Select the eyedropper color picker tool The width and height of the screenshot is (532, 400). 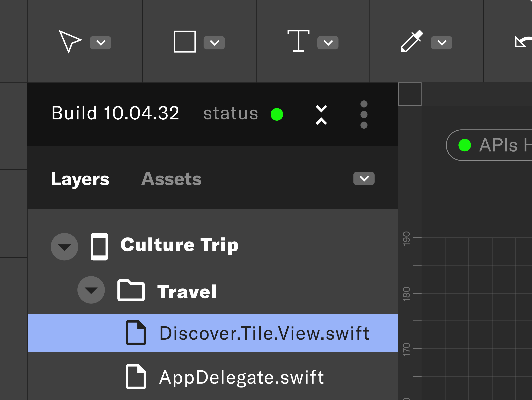pyautogui.click(x=412, y=41)
